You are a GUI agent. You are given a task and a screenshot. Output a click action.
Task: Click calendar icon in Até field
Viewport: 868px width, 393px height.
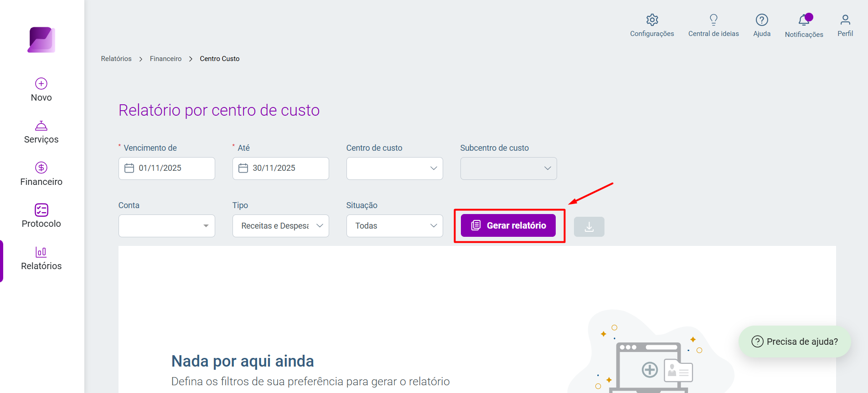point(243,168)
